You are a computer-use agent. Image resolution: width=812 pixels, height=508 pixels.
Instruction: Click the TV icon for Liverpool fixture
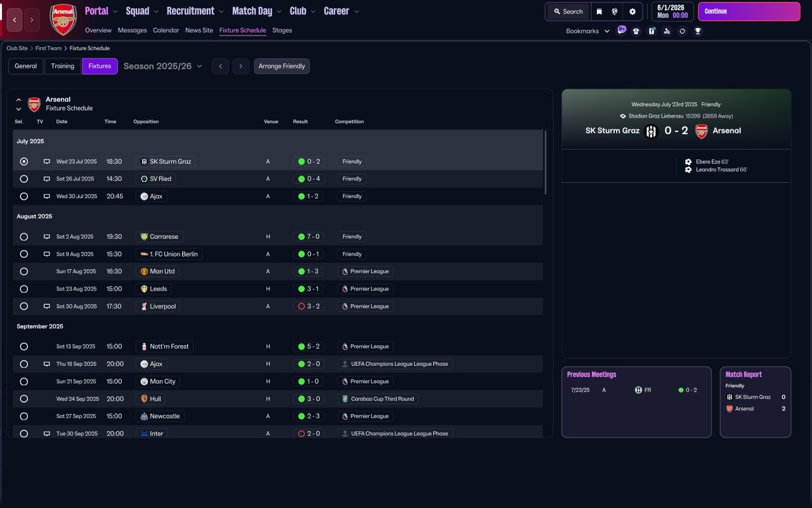pos(46,306)
